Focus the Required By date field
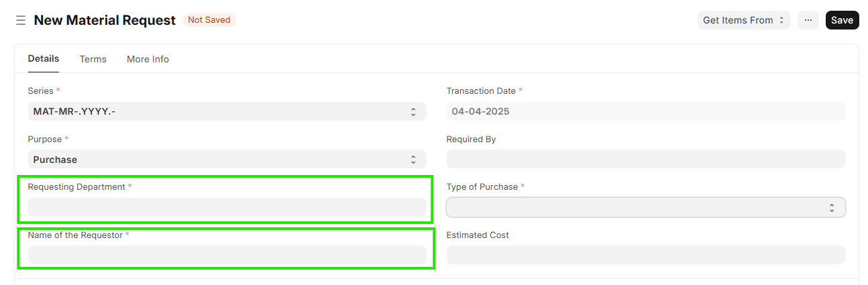 (645, 159)
